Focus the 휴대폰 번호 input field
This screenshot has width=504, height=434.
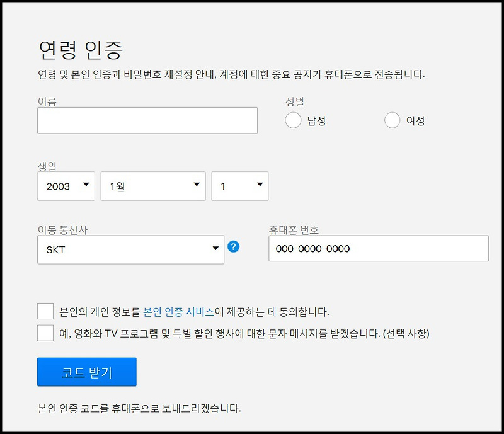pos(379,249)
